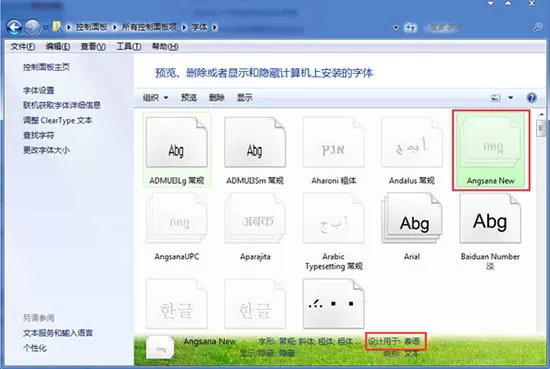The width and height of the screenshot is (550, 369).
Task: Click the blue help question icon
Action: tap(532, 98)
